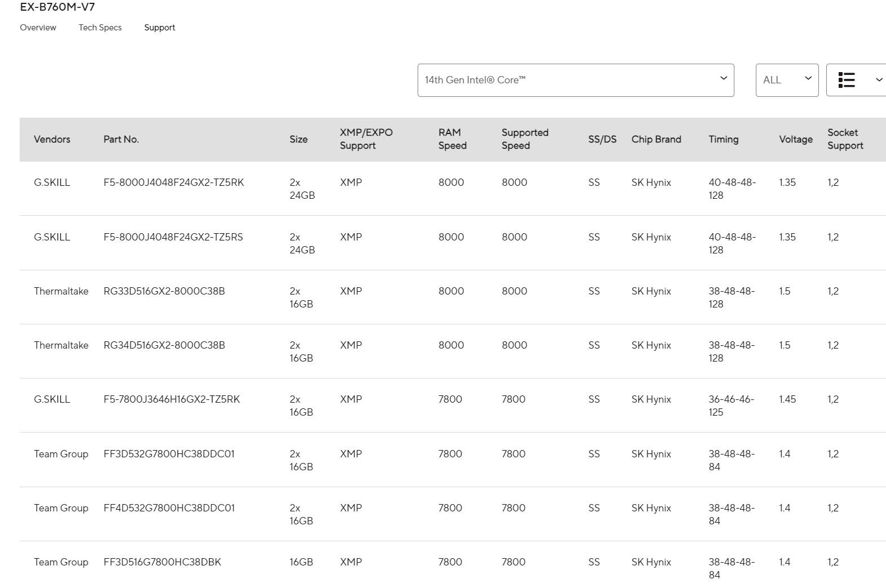Click voltage 1.5 in RG33D516GX2 row
Image resolution: width=886 pixels, height=588 pixels.
tap(785, 291)
